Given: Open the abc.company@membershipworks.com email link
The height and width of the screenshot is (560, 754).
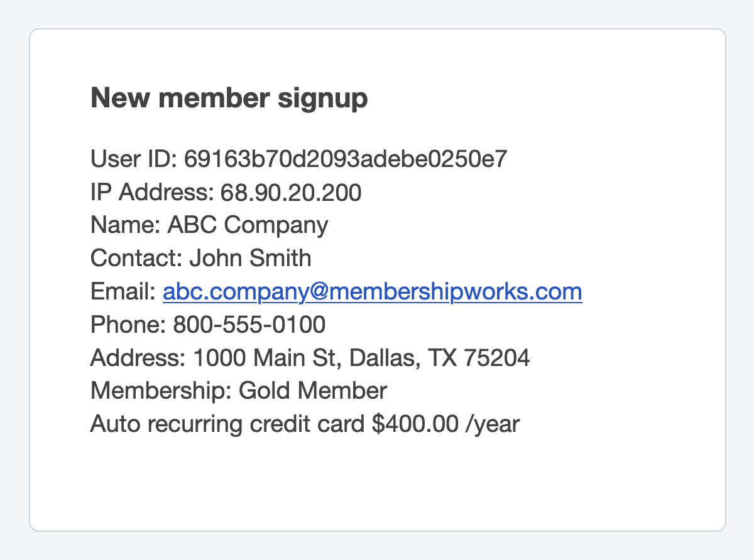Looking at the screenshot, I should [x=372, y=292].
